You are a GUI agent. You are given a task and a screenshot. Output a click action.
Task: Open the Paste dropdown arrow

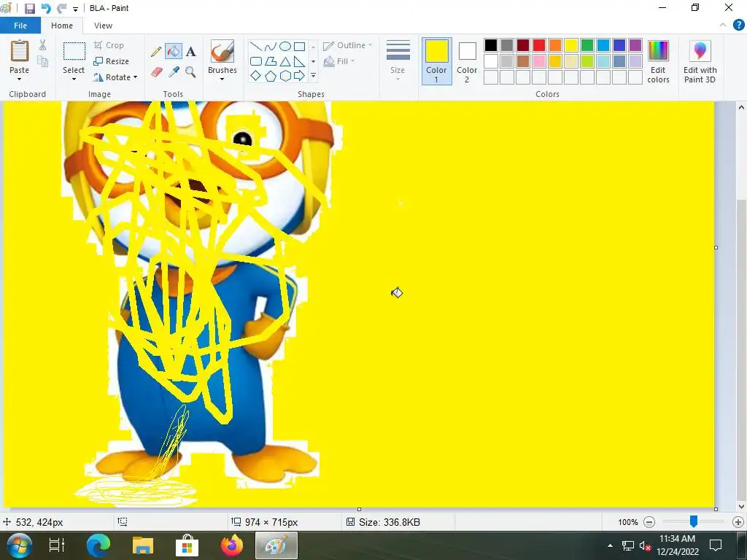(x=19, y=79)
